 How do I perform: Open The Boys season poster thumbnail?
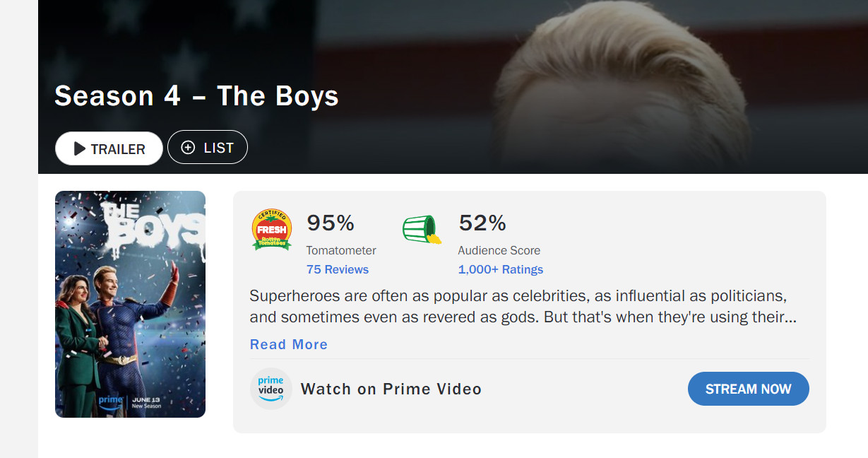(x=130, y=304)
